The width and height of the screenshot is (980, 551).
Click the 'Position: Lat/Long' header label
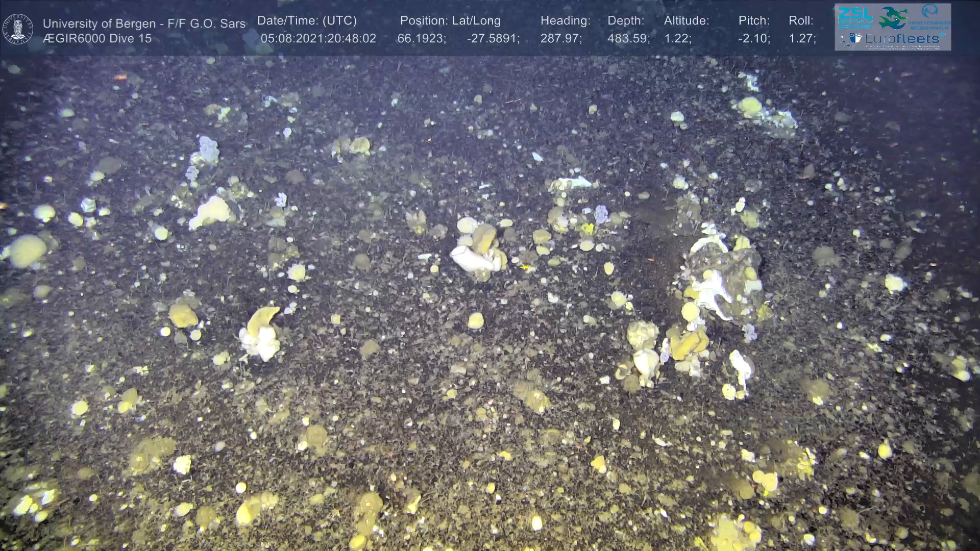tap(450, 21)
